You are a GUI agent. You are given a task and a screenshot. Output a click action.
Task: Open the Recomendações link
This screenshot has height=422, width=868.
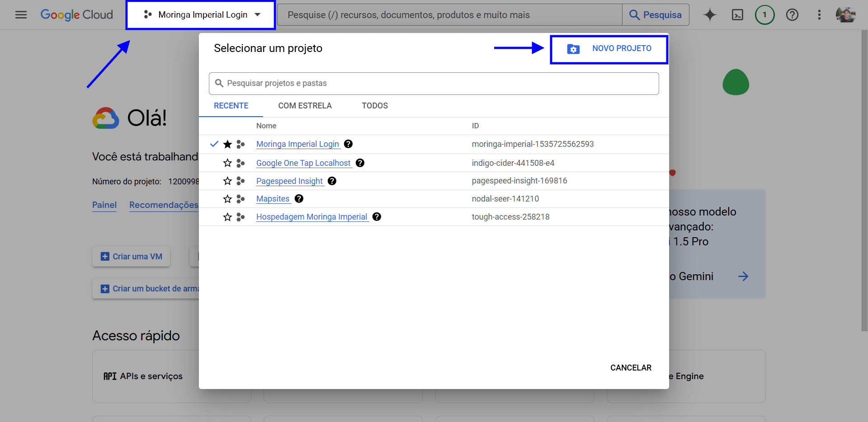tap(164, 205)
